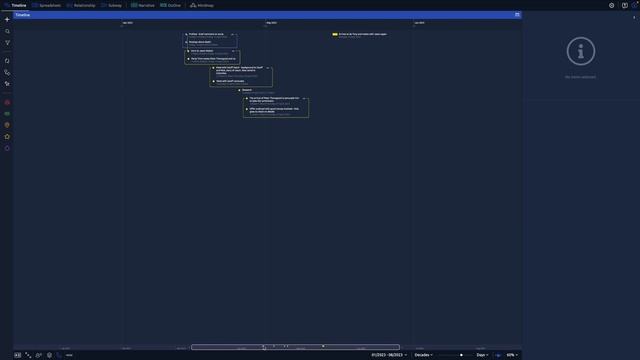This screenshot has width=640, height=360.
Task: Open the Spreadsheet view tab
Action: point(47,5)
